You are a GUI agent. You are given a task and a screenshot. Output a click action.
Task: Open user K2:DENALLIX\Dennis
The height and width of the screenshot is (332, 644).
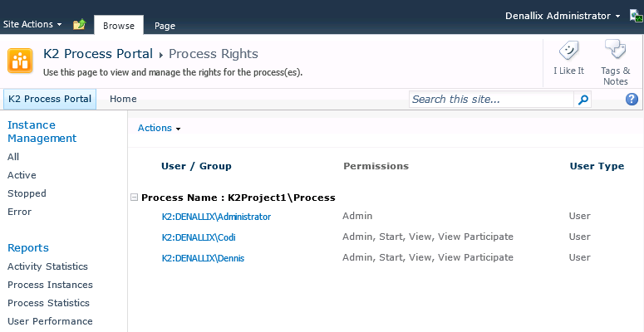point(203,258)
